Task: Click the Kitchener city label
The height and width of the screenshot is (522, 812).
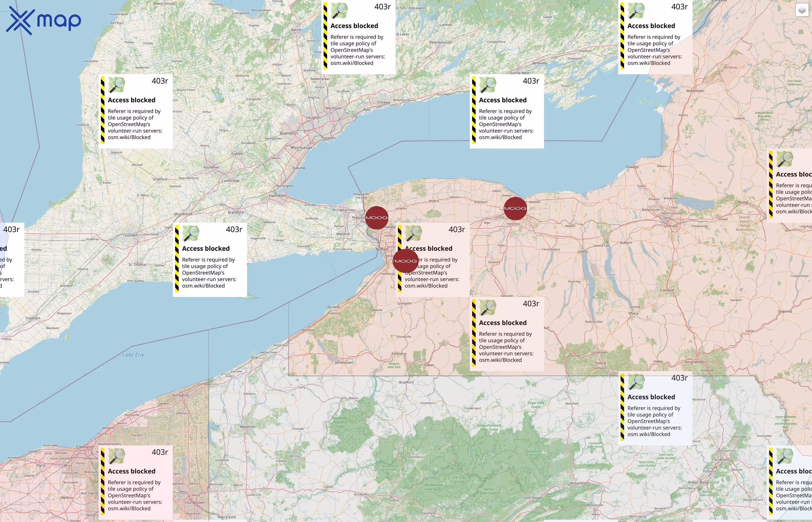Action: tap(211, 167)
